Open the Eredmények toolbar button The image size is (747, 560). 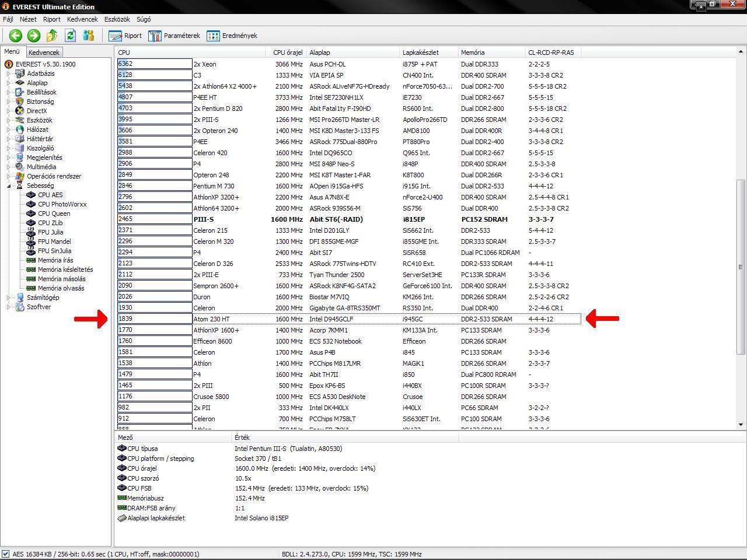(x=232, y=36)
